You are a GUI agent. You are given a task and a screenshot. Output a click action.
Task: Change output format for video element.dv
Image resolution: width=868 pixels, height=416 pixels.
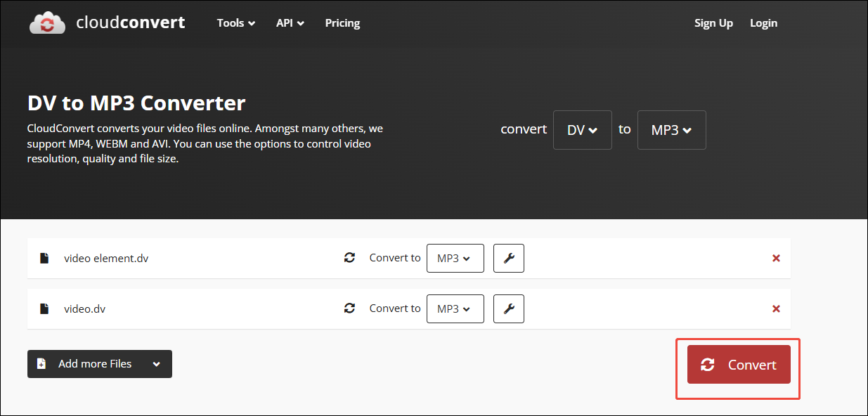[455, 258]
